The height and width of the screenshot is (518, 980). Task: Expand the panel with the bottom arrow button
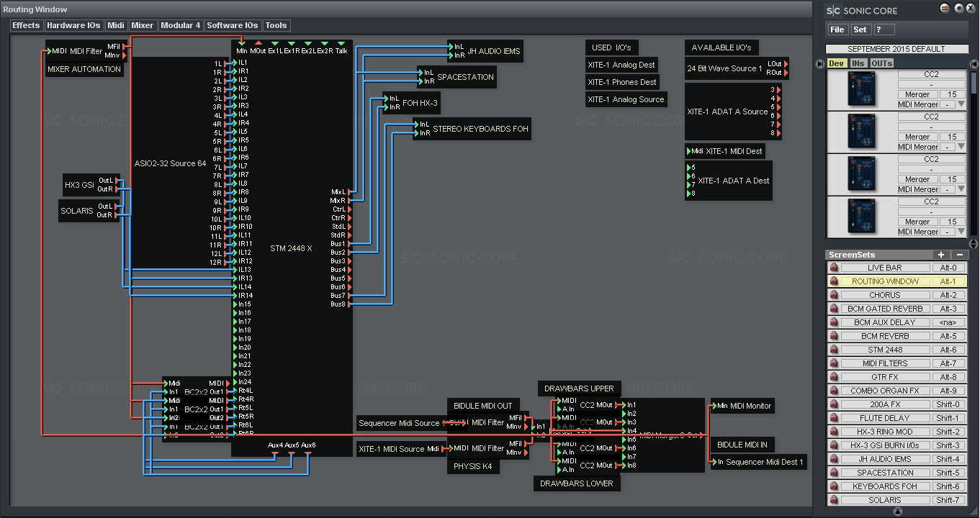[897, 512]
